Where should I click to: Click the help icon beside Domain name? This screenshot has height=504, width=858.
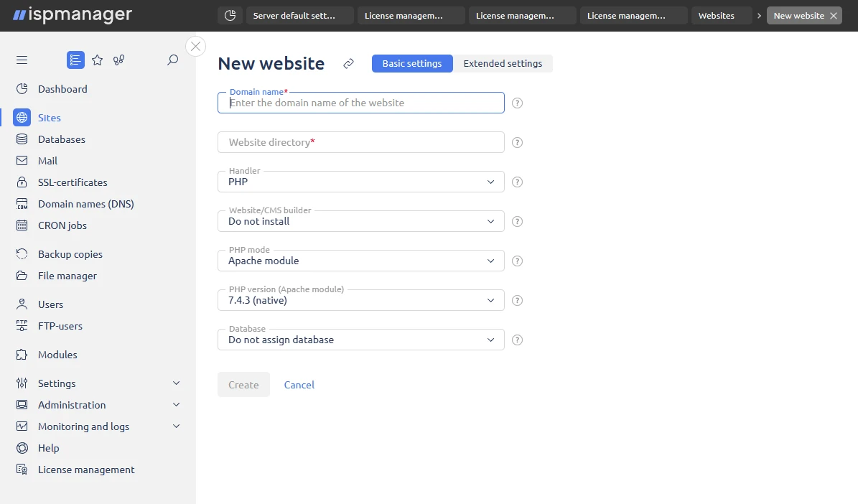click(517, 103)
